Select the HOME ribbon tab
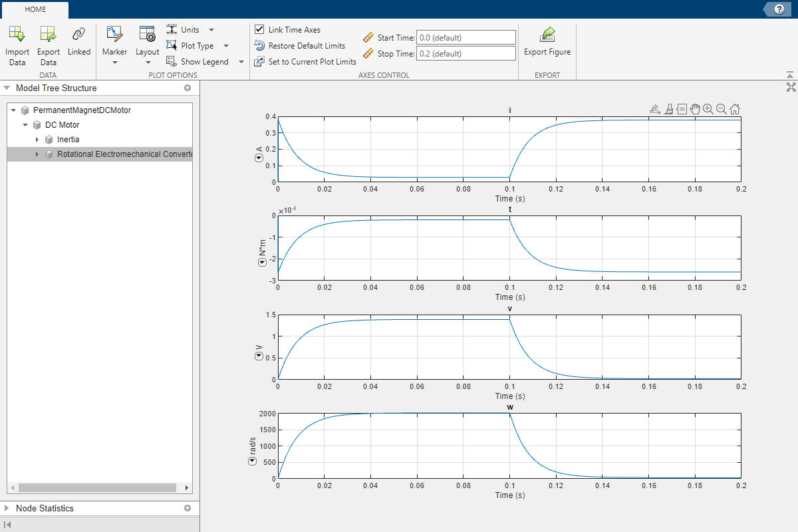Image resolution: width=798 pixels, height=532 pixels. coord(35,9)
